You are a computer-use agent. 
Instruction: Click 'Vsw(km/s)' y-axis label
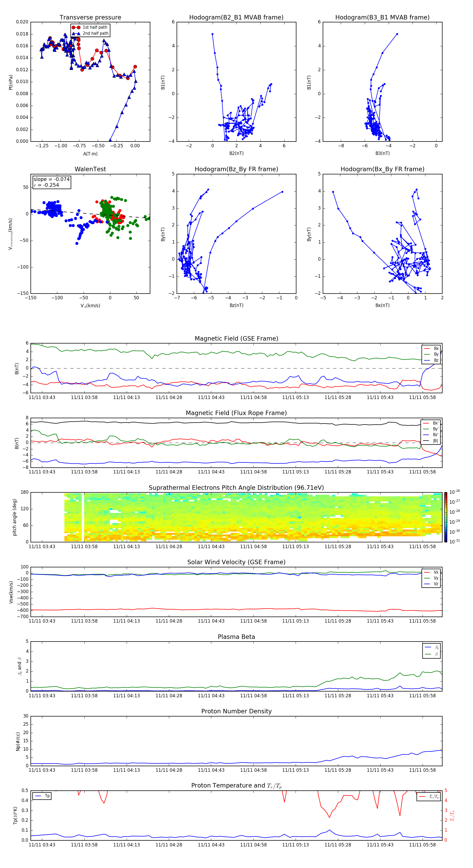pos(11,592)
